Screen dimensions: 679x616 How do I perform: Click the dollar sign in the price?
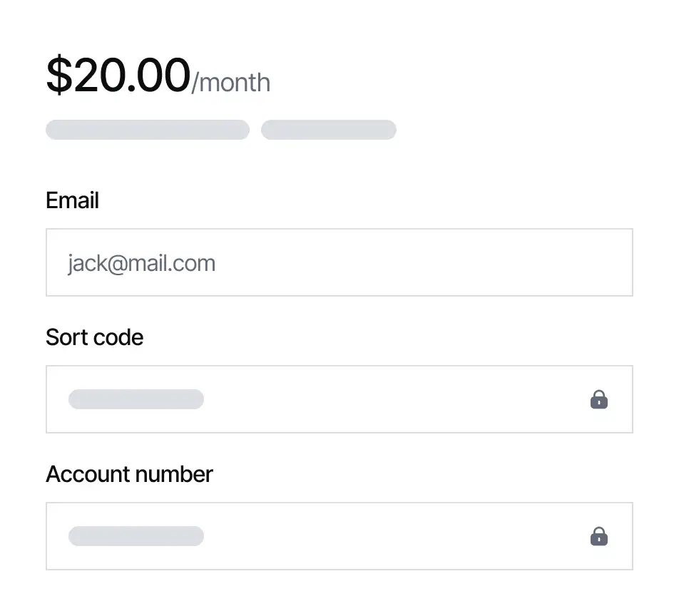[x=59, y=76]
